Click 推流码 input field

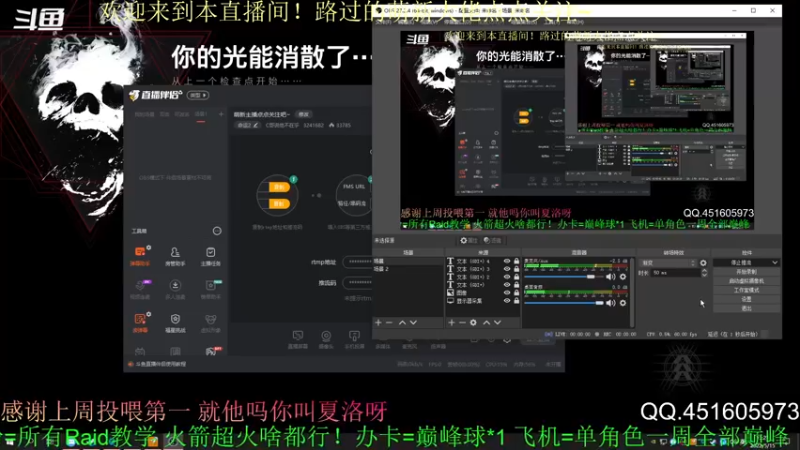(357, 282)
